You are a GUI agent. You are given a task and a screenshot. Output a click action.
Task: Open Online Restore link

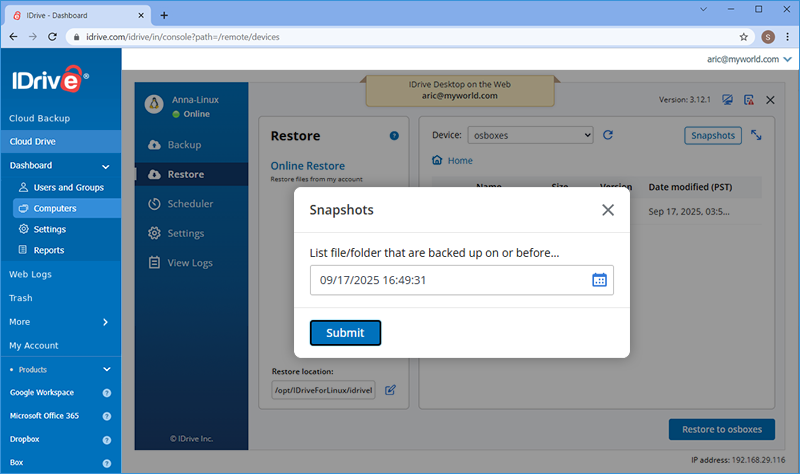[x=307, y=166]
